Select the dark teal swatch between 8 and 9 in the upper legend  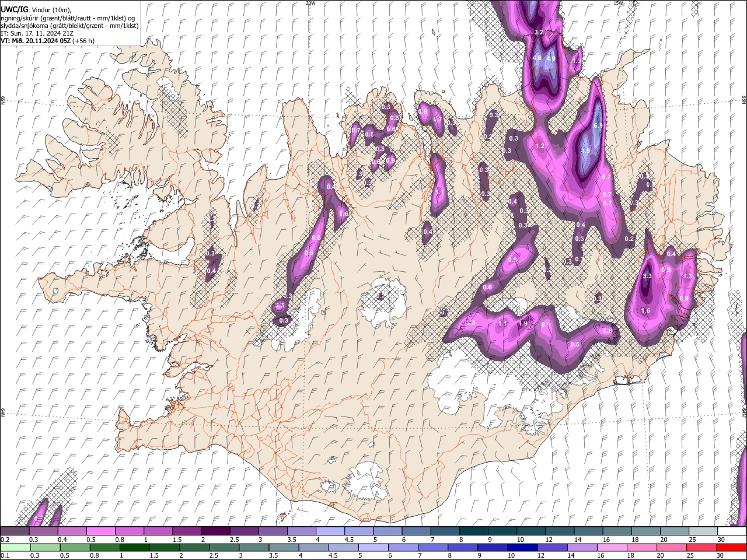click(x=474, y=531)
